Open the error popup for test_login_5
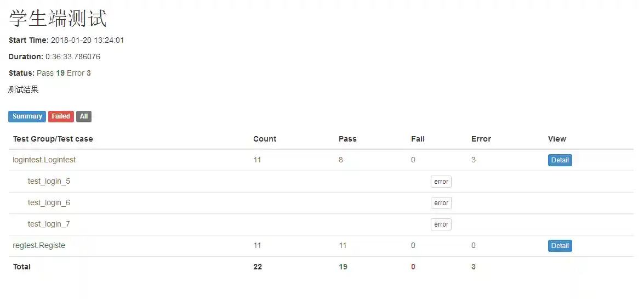This screenshot has height=299, width=644. point(441,182)
